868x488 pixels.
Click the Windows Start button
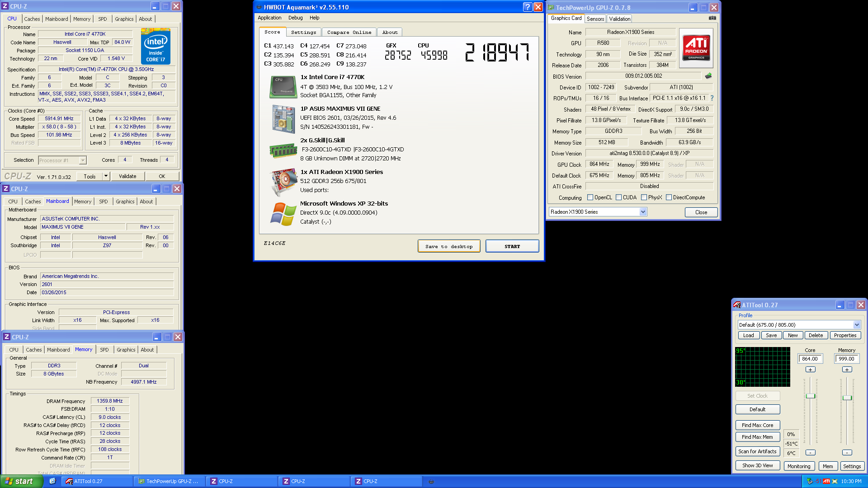pyautogui.click(x=21, y=481)
